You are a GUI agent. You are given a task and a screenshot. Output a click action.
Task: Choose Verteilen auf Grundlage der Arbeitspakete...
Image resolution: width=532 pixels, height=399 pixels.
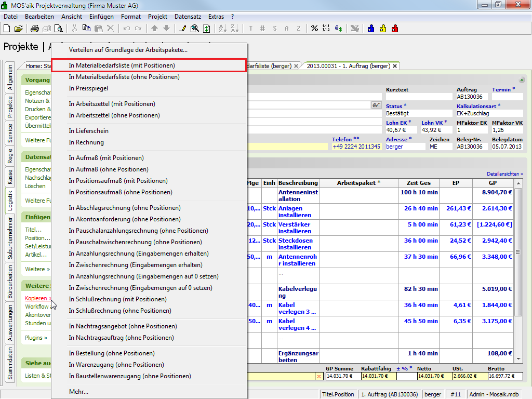pyautogui.click(x=149, y=50)
